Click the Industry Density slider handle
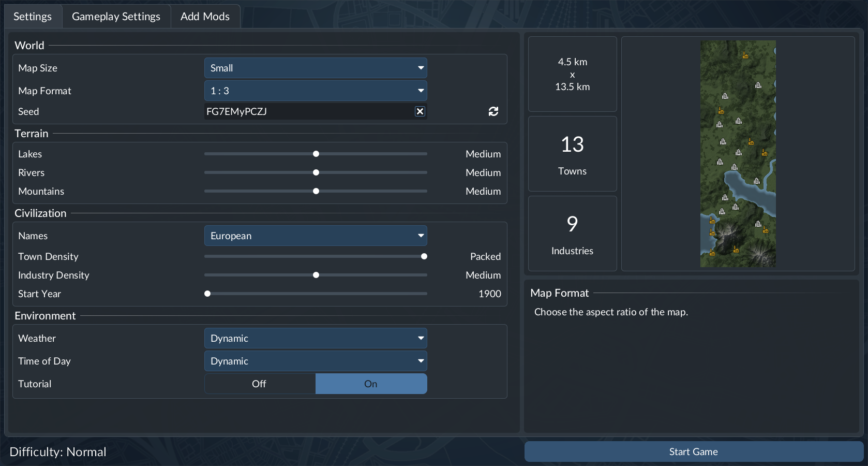This screenshot has height=466, width=868. click(316, 275)
